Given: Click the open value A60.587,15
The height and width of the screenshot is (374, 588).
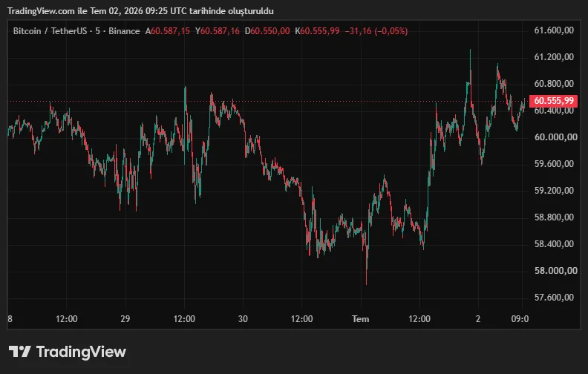Looking at the screenshot, I should 168,31.
